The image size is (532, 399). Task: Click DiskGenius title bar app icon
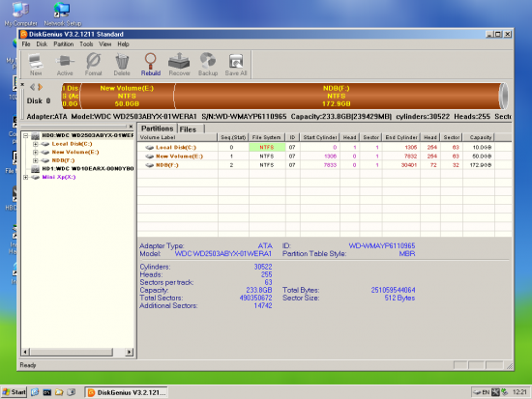(x=24, y=34)
